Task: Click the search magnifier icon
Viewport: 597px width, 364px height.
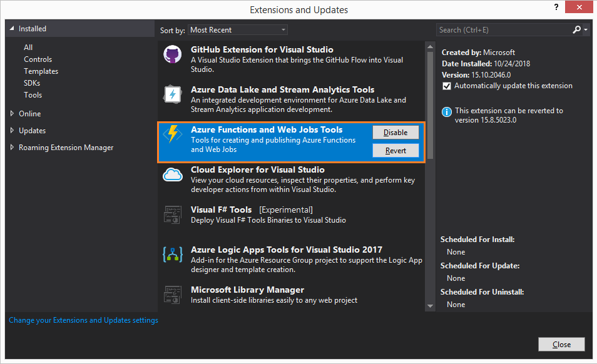Action: [577, 29]
